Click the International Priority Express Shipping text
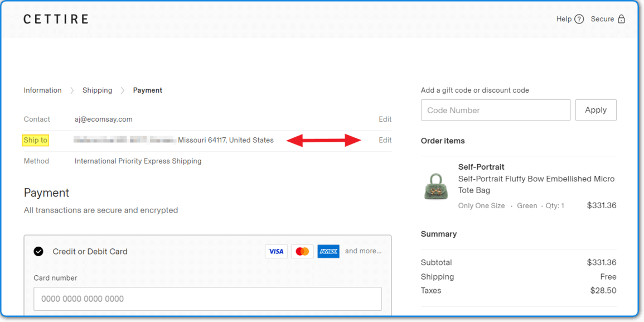The image size is (644, 322). 138,161
